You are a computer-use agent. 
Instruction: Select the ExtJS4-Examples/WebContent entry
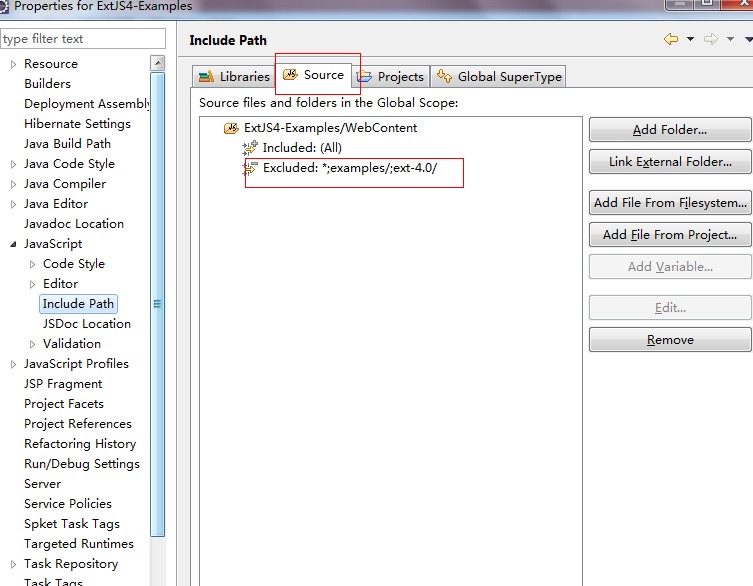point(330,128)
